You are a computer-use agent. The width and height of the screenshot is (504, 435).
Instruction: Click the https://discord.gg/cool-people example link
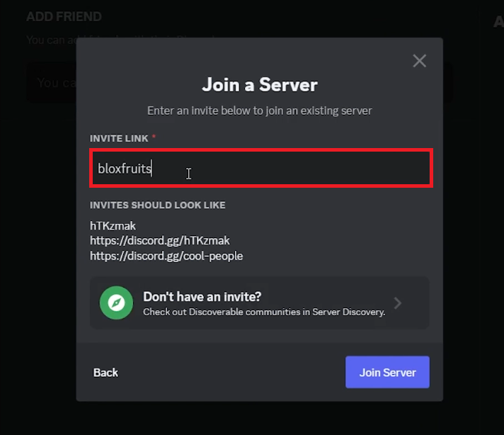(166, 256)
